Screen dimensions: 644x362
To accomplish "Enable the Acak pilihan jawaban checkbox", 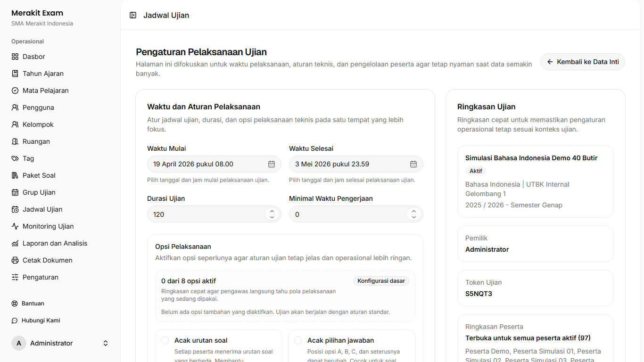I will tap(298, 340).
